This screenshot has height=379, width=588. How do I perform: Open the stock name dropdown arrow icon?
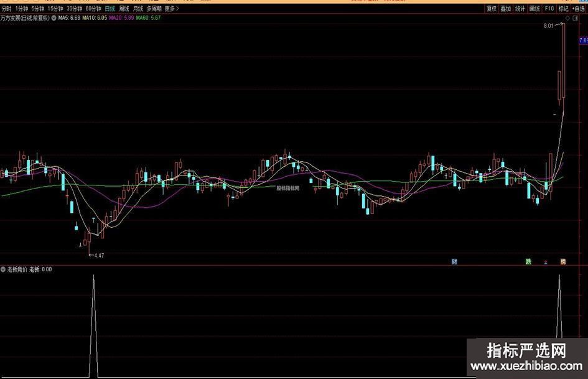point(54,17)
